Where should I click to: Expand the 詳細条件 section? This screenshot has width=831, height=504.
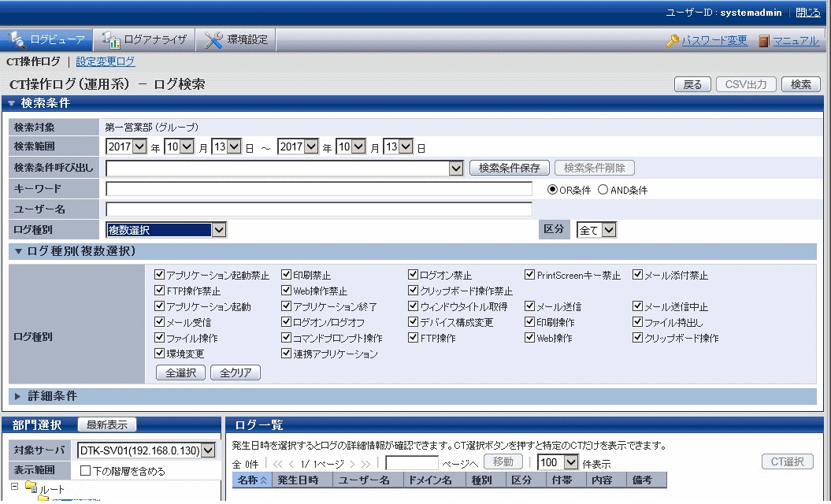pyautogui.click(x=17, y=396)
